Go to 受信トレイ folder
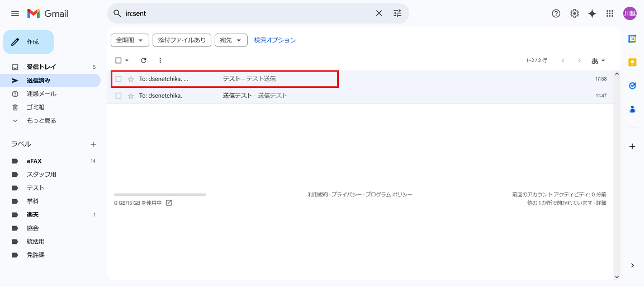Screen dimensions: 644x287 point(41,67)
